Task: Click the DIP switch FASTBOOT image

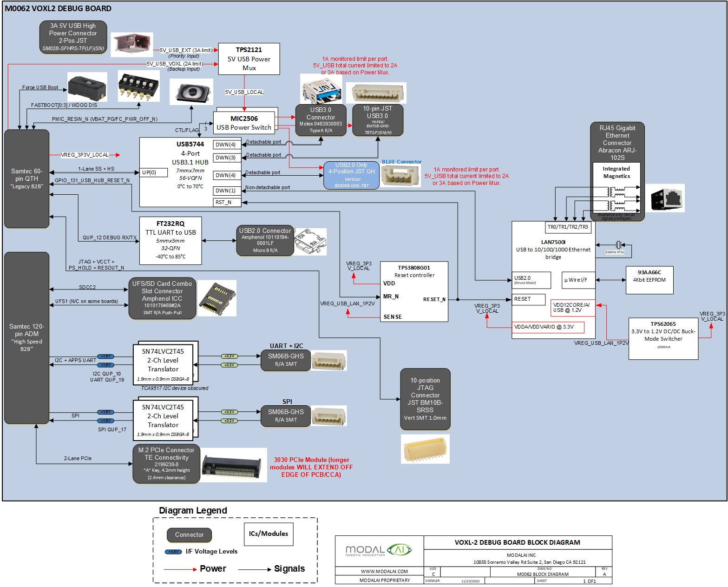Action: click(x=139, y=86)
